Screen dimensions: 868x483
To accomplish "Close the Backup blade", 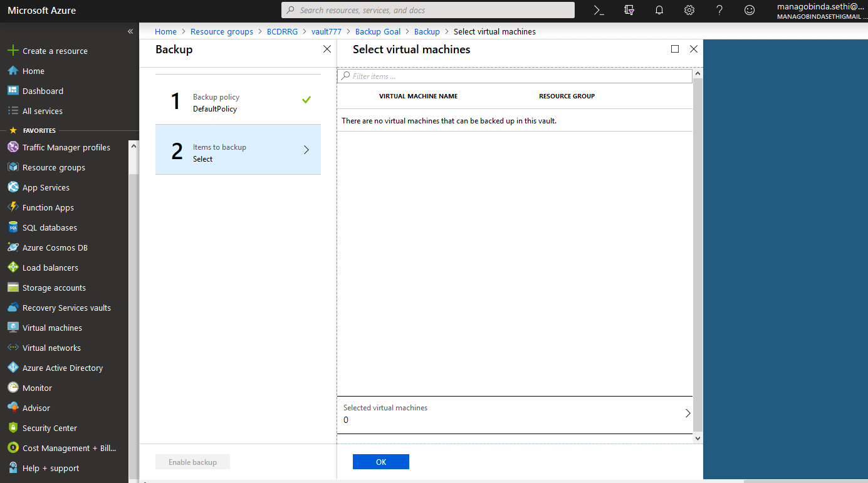I will (327, 49).
